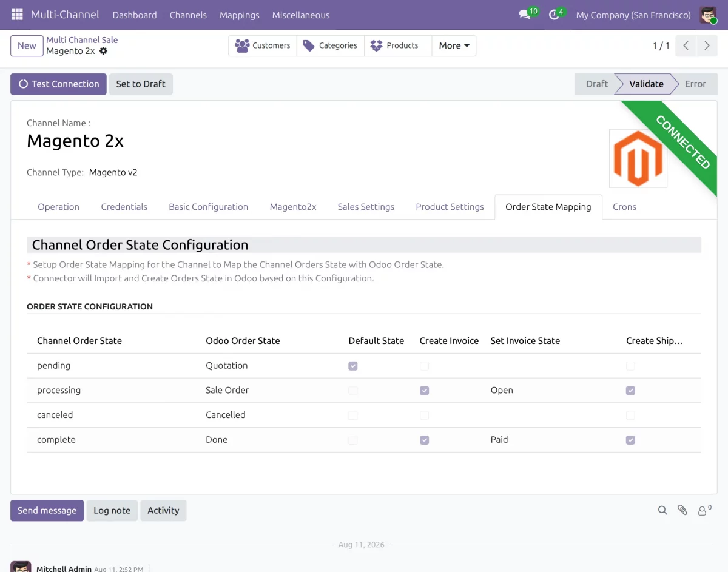Switch to the Operation tab
This screenshot has width=728, height=572.
coord(58,207)
